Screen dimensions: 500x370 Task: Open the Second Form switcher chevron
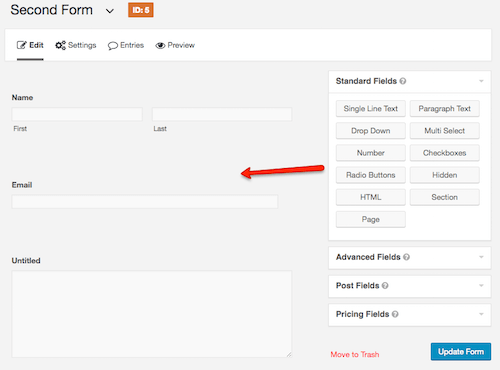(110, 11)
